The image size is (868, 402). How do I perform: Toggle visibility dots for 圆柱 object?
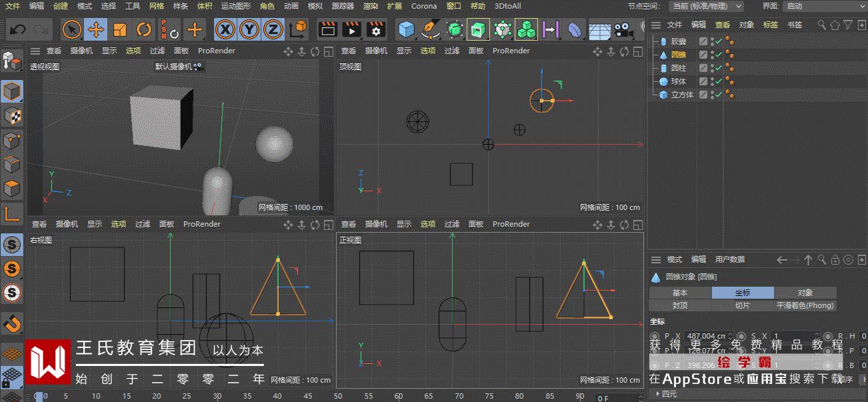[x=712, y=68]
